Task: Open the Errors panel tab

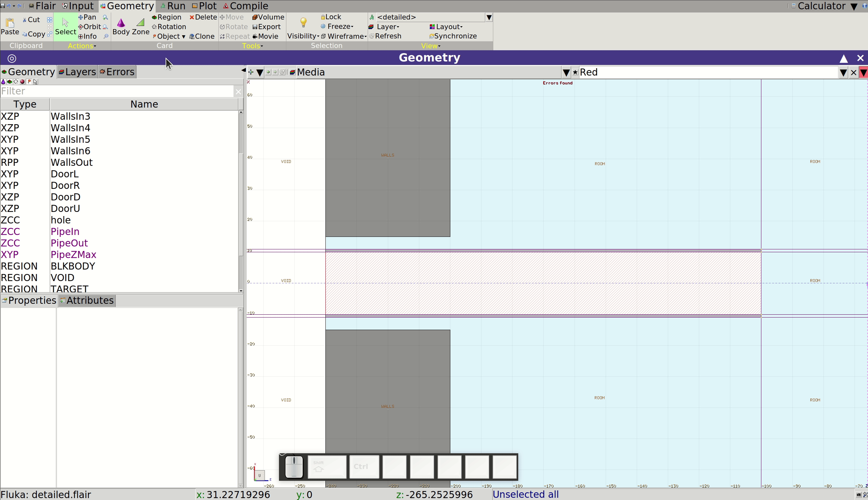Action: 117,72
